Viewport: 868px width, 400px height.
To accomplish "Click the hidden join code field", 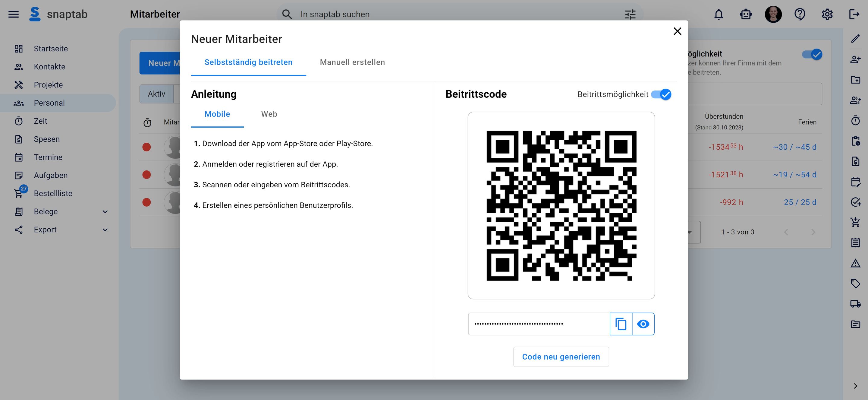I will point(539,324).
